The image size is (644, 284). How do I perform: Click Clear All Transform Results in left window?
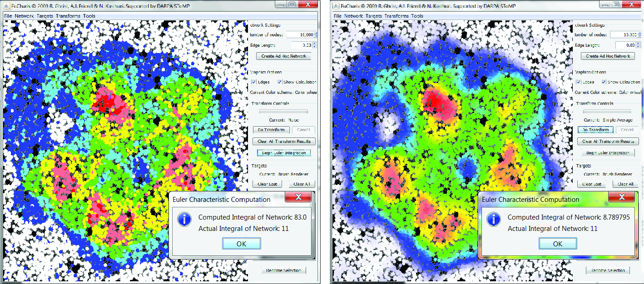(x=284, y=141)
